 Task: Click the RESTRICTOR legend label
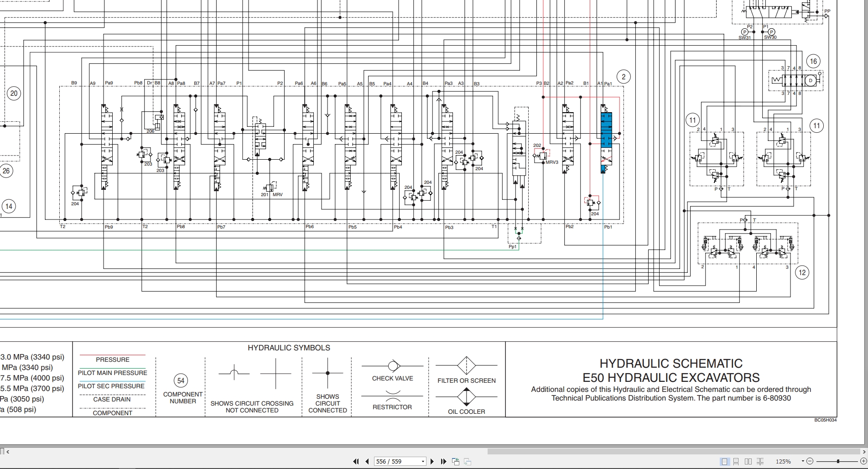tap(392, 407)
